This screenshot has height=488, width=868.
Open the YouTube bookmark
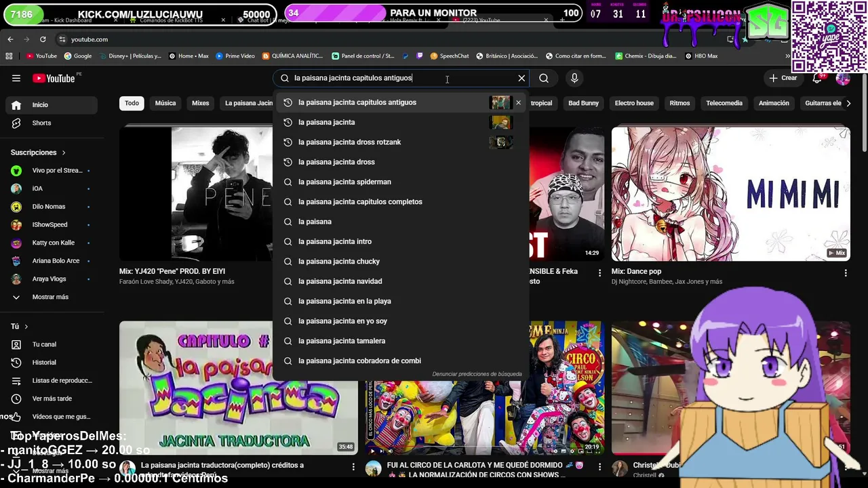[41, 56]
